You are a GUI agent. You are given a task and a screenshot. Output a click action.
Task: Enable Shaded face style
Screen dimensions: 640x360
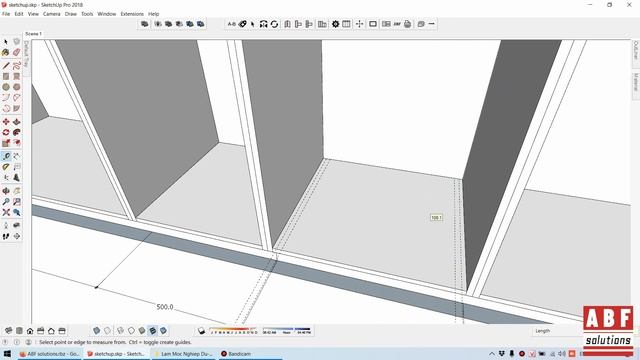coord(142,331)
